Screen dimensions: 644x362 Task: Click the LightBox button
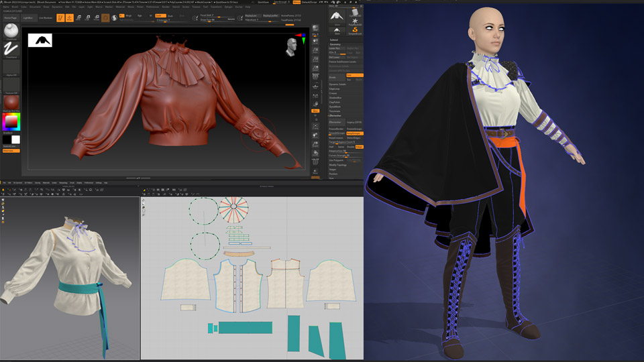coord(28,18)
